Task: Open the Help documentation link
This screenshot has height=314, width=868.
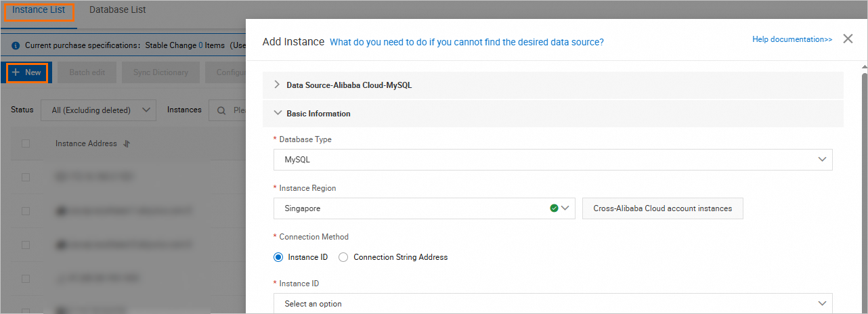Action: [x=791, y=39]
